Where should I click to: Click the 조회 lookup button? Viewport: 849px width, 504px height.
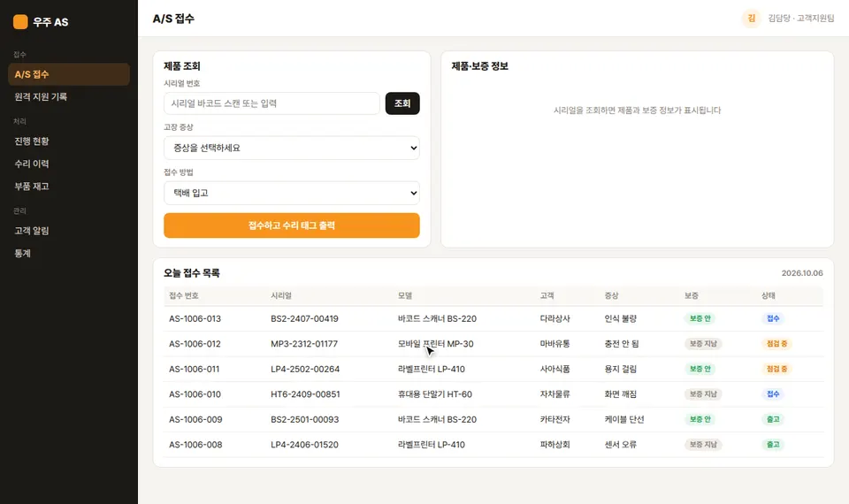pos(402,103)
